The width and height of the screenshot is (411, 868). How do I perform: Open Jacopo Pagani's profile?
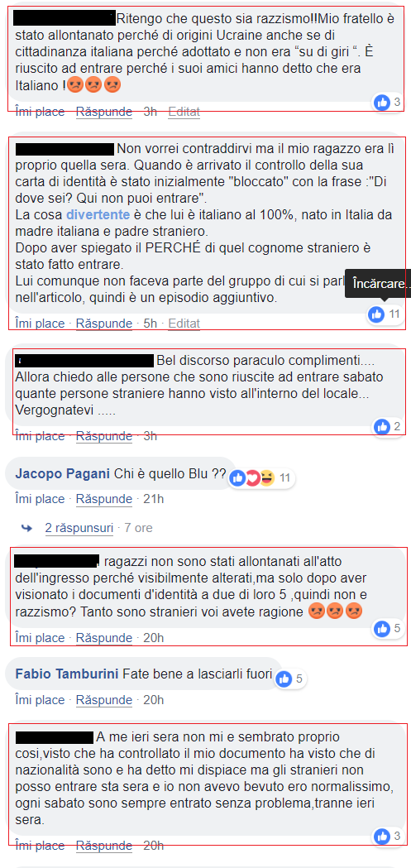pyautogui.click(x=63, y=474)
